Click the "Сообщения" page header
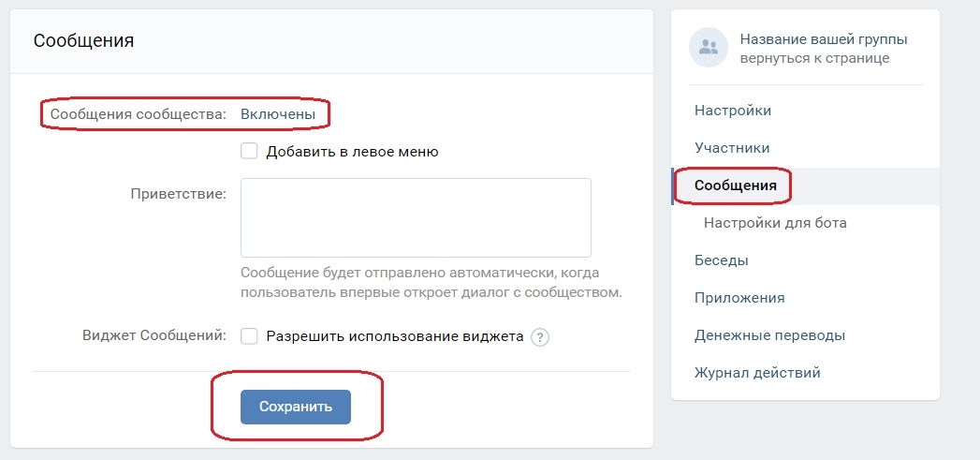This screenshot has height=460, width=980. click(x=83, y=40)
